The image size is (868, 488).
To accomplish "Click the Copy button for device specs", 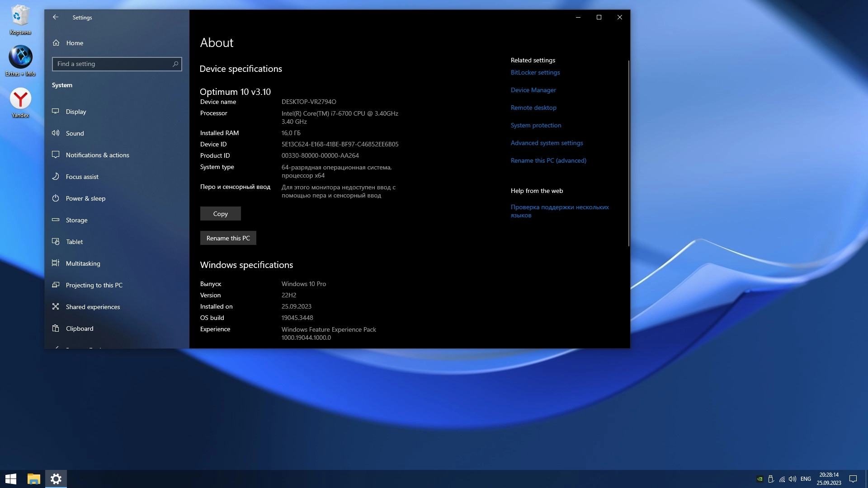I will click(220, 214).
